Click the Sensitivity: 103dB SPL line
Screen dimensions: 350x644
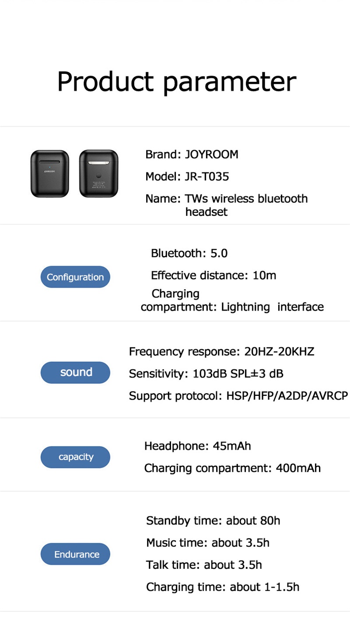pos(206,374)
